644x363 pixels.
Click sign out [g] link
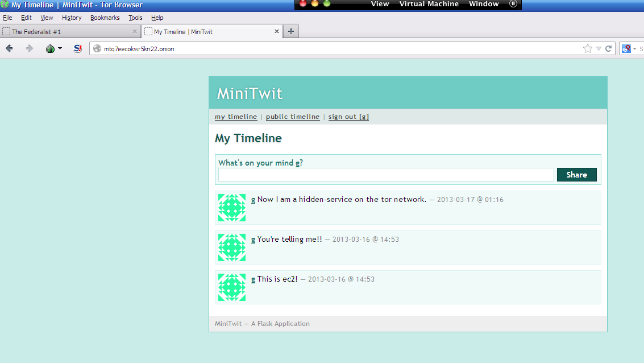[x=348, y=117]
